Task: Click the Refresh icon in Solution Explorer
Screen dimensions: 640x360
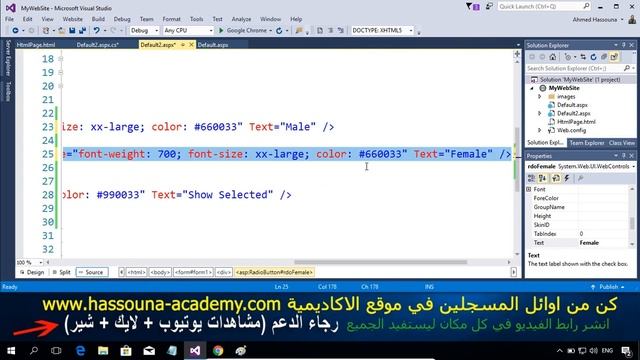Action: pos(593,57)
